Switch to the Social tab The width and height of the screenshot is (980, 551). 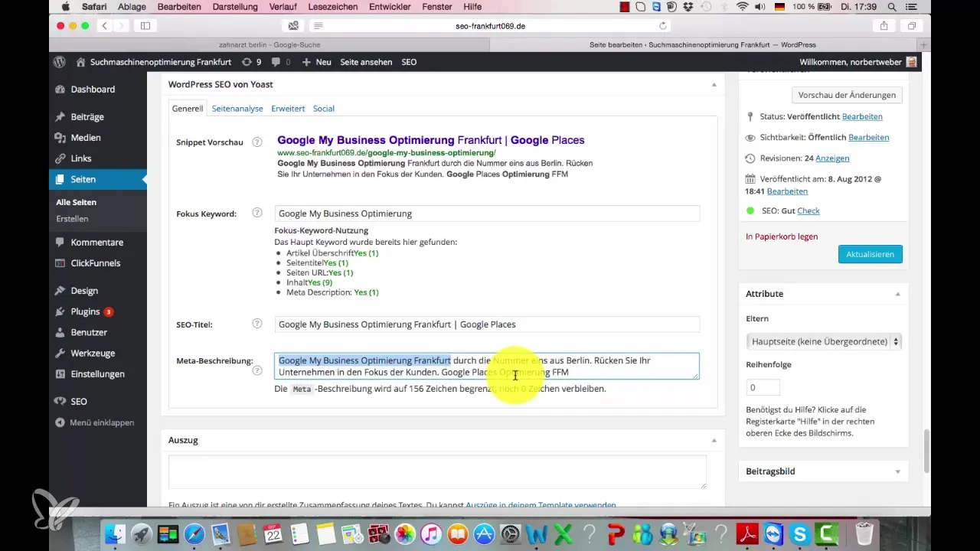point(324,109)
